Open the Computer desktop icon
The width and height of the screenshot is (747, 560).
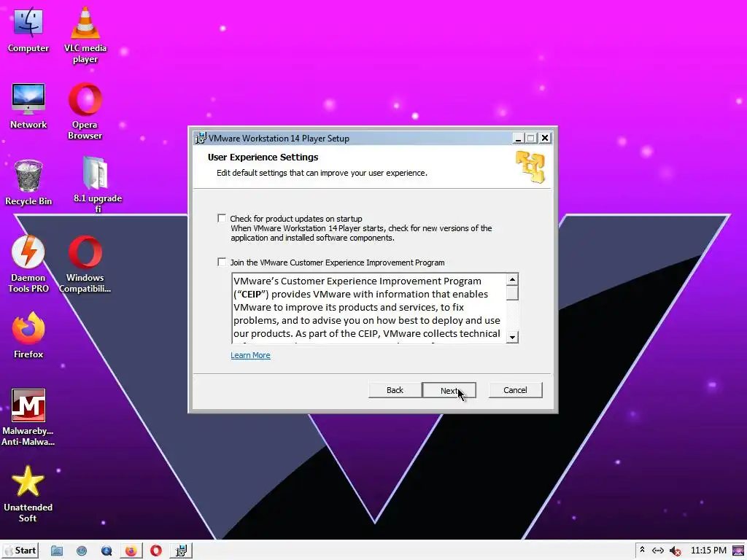coord(28,29)
